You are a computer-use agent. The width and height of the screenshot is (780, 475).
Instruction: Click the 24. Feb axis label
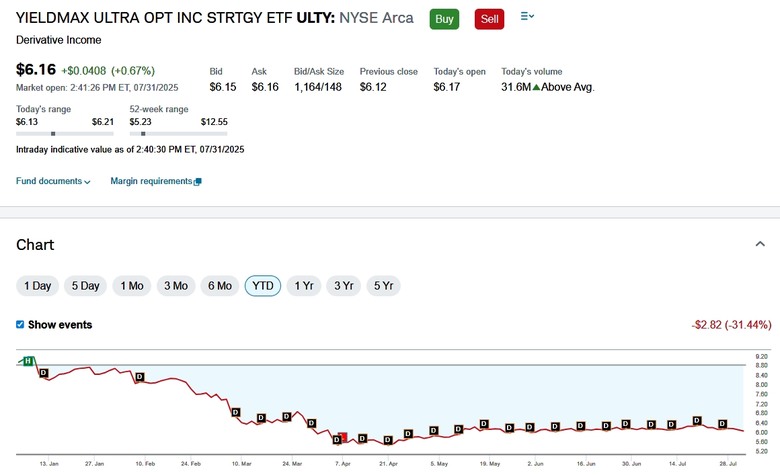[191, 464]
